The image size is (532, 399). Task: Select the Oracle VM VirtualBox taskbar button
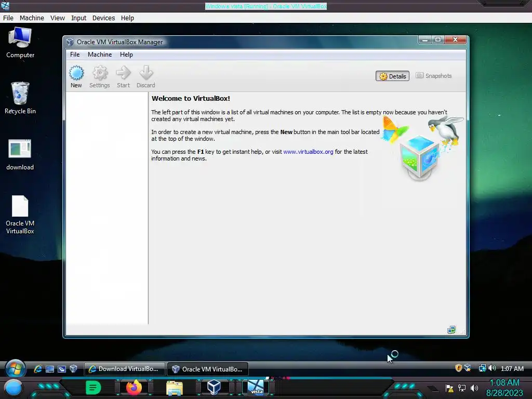point(208,369)
